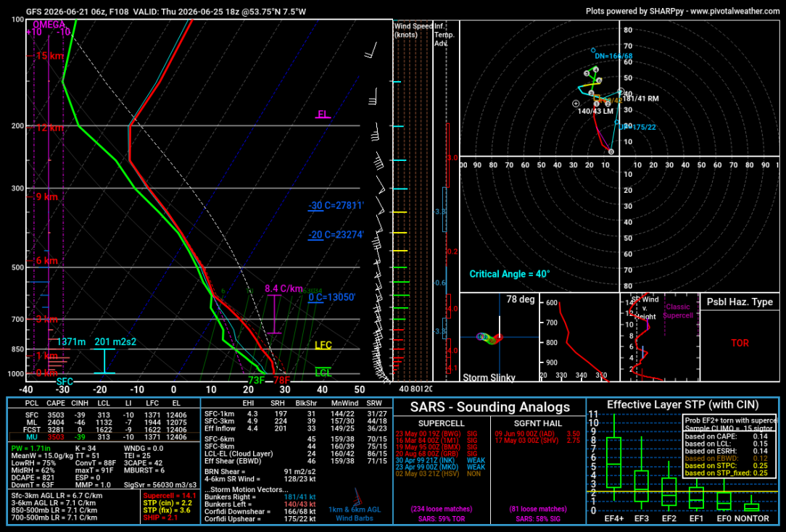The width and height of the screenshot is (786, 532).
Task: Select the 0 C=13050' freezing level label
Action: [332, 297]
